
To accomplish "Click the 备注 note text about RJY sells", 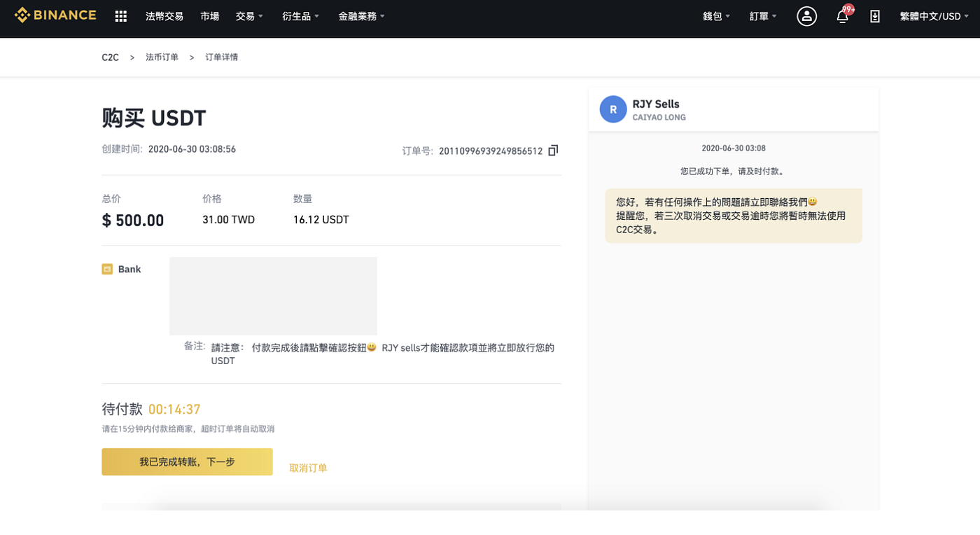I will click(383, 354).
